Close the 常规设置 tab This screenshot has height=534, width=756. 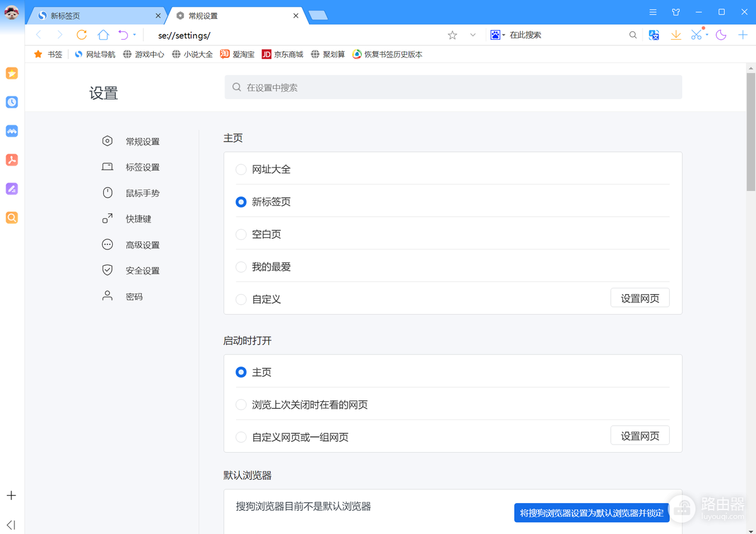(296, 16)
